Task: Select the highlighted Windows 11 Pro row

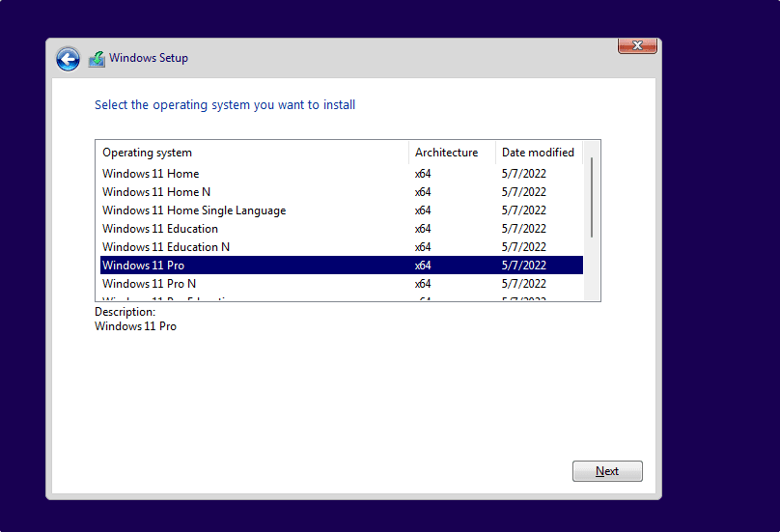Action: (x=342, y=266)
